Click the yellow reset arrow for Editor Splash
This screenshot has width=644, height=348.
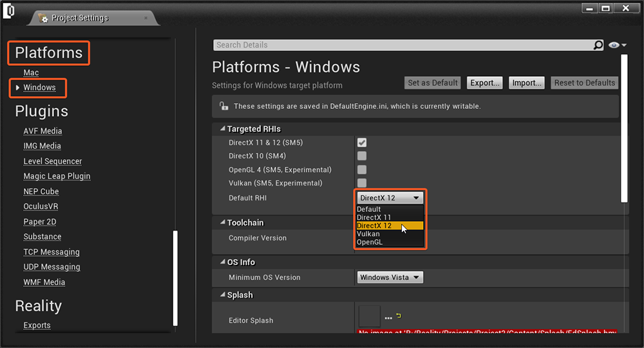[399, 316]
